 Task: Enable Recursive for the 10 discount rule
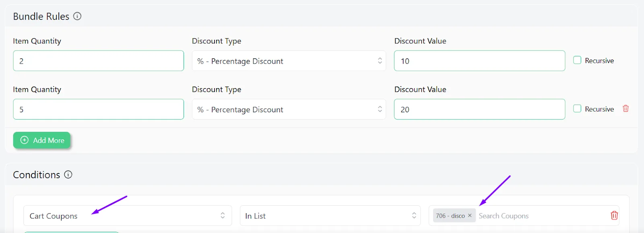coord(577,60)
